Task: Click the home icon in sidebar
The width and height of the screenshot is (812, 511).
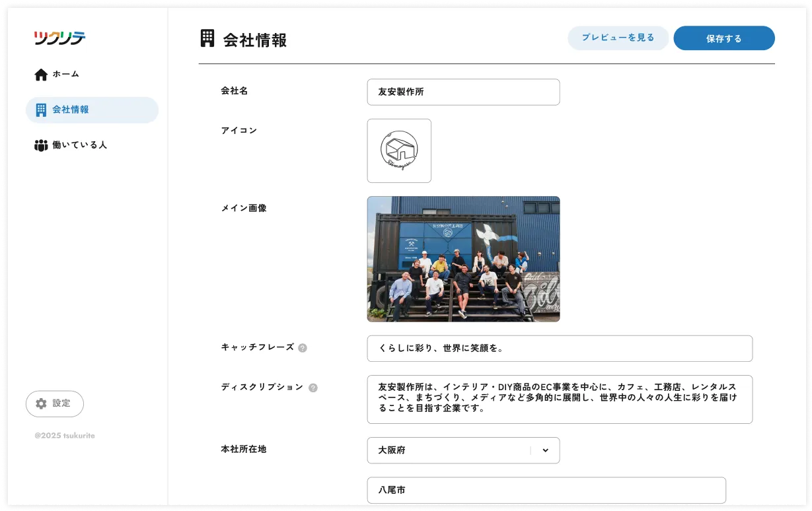Action: click(x=41, y=75)
